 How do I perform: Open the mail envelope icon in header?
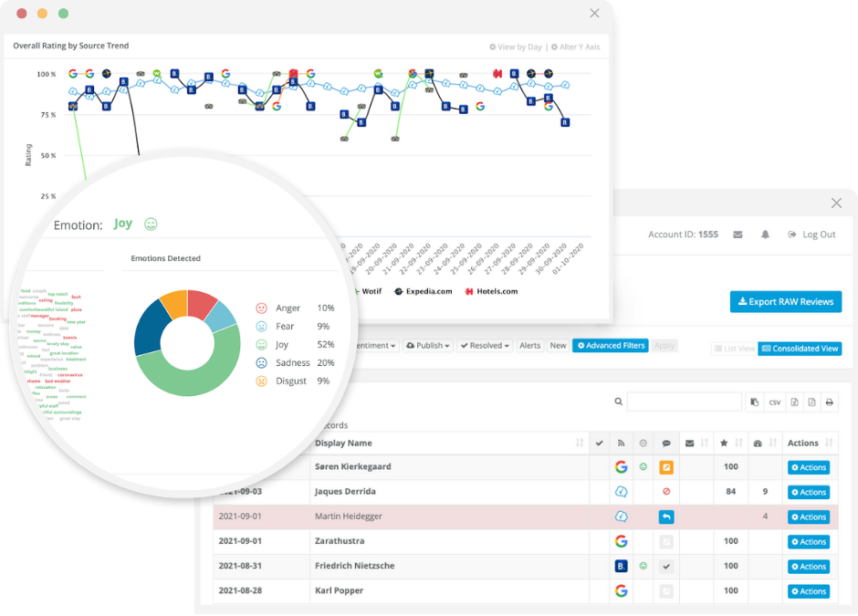pos(738,235)
